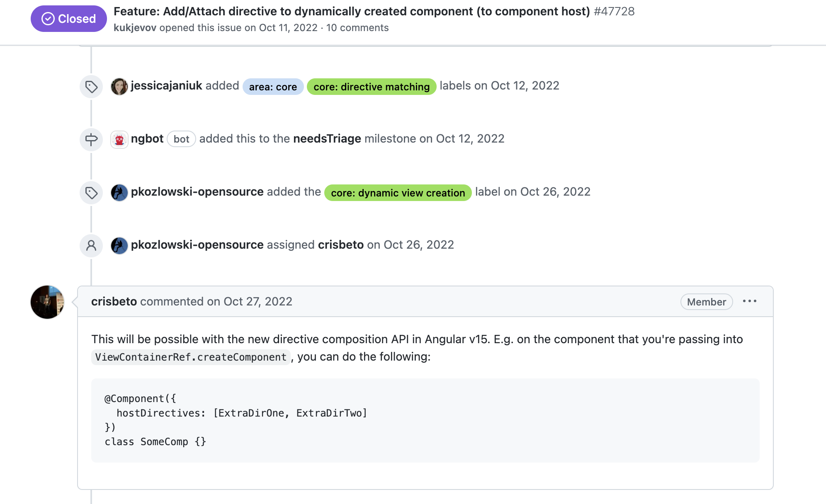
Task: Open crisbeto's large round profile avatar
Action: [47, 302]
